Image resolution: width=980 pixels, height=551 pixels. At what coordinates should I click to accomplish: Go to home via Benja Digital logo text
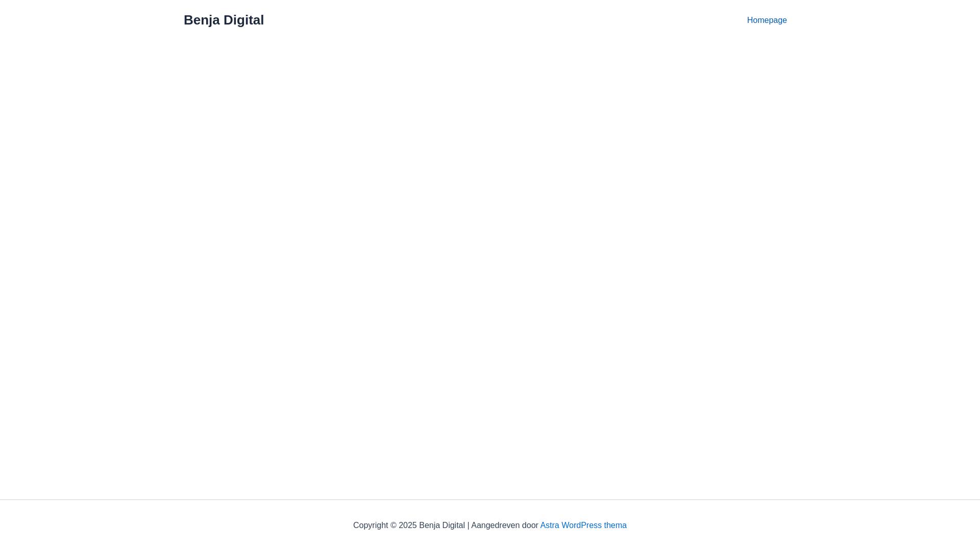click(x=224, y=20)
